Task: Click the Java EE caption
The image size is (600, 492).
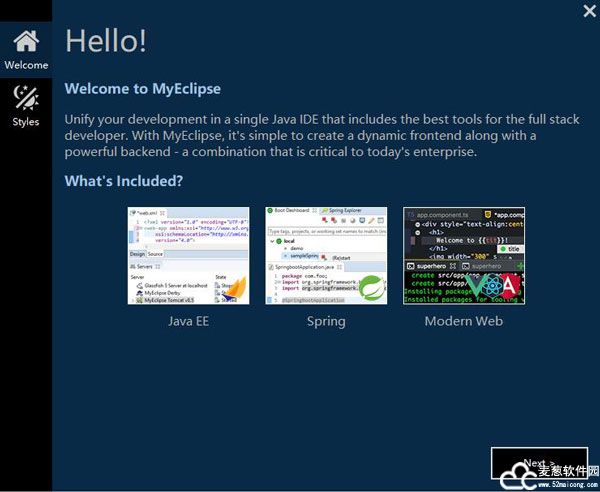Action: coord(188,321)
